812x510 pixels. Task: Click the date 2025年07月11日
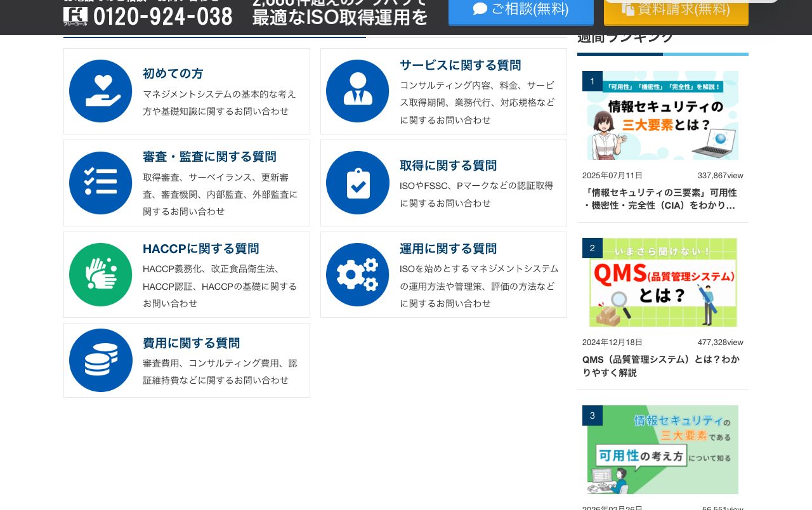click(x=612, y=176)
